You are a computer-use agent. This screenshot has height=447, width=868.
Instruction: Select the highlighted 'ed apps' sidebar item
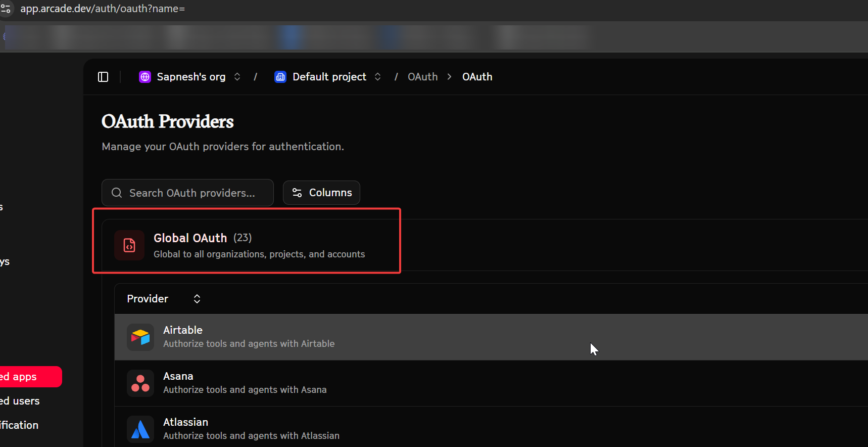(x=30, y=377)
